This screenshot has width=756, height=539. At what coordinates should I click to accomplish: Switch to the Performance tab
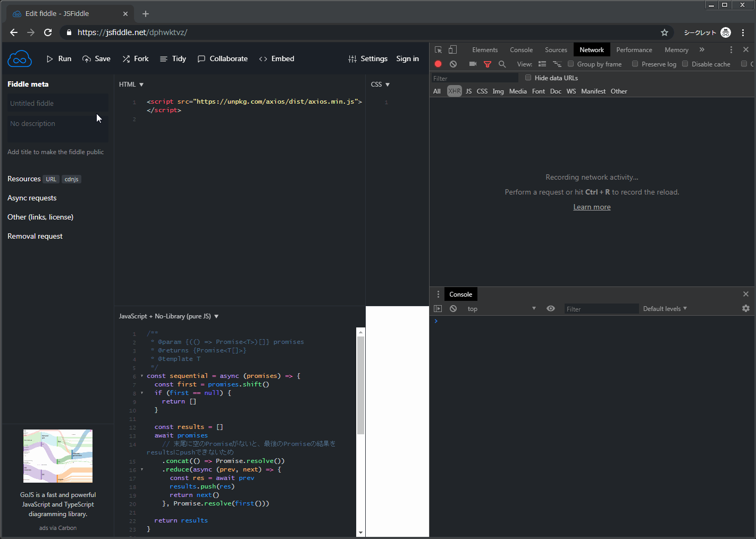(634, 49)
